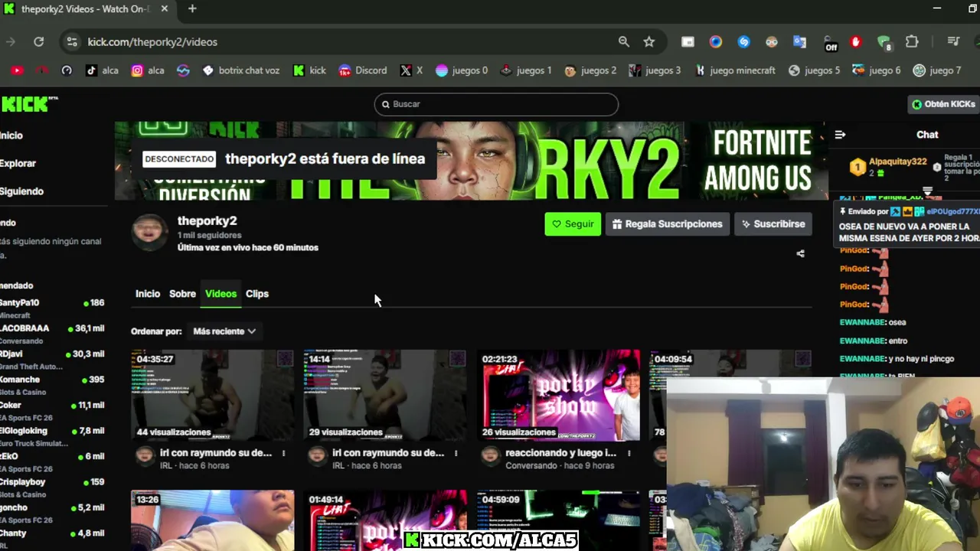This screenshot has height=551, width=980.
Task: Open Crisplayboy recommended channel
Action: 52,487
